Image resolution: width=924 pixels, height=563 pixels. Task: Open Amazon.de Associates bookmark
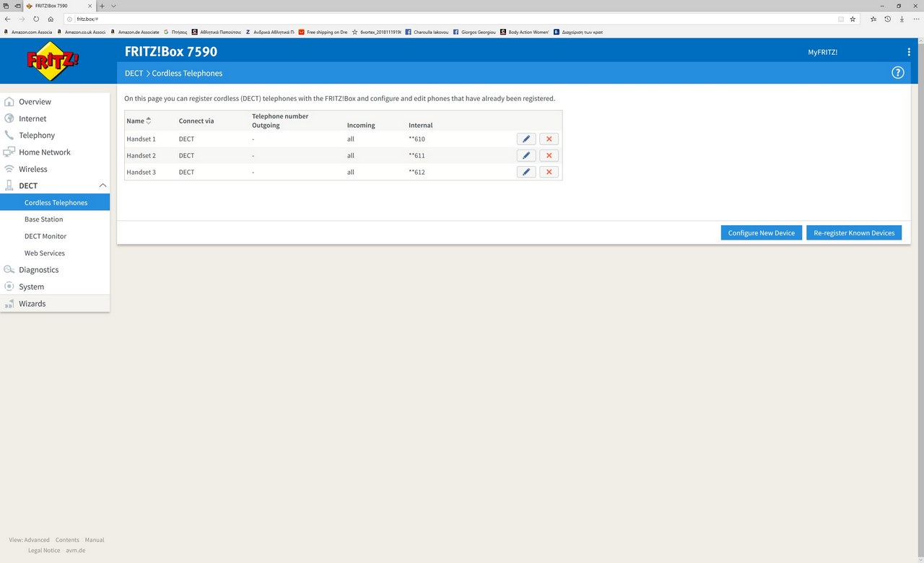[135, 32]
